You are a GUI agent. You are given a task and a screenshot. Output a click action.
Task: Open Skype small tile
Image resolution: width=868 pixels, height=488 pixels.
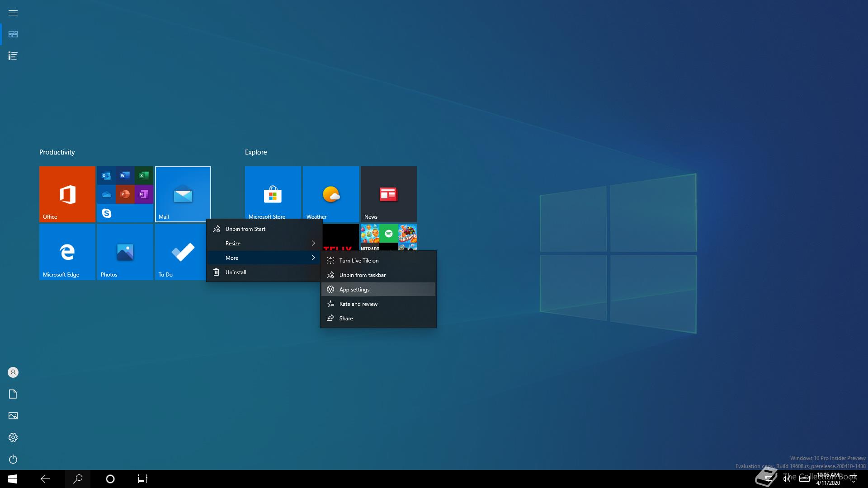[x=106, y=213]
